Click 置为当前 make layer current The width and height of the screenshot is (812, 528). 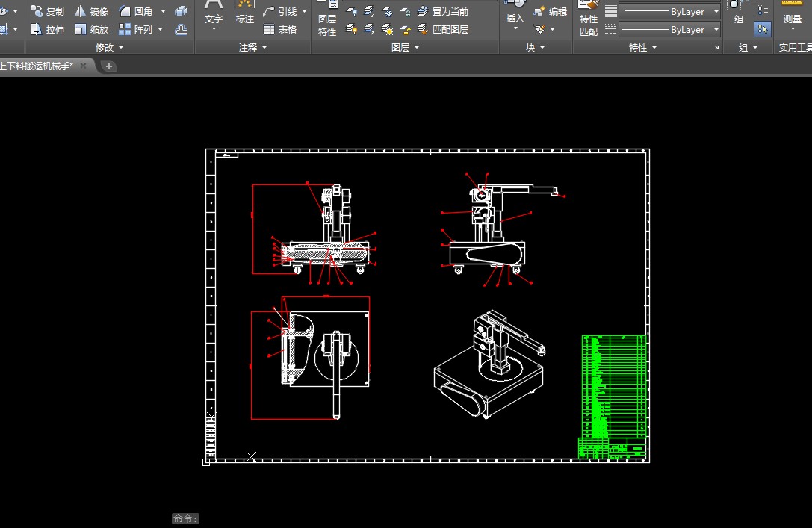coord(443,11)
